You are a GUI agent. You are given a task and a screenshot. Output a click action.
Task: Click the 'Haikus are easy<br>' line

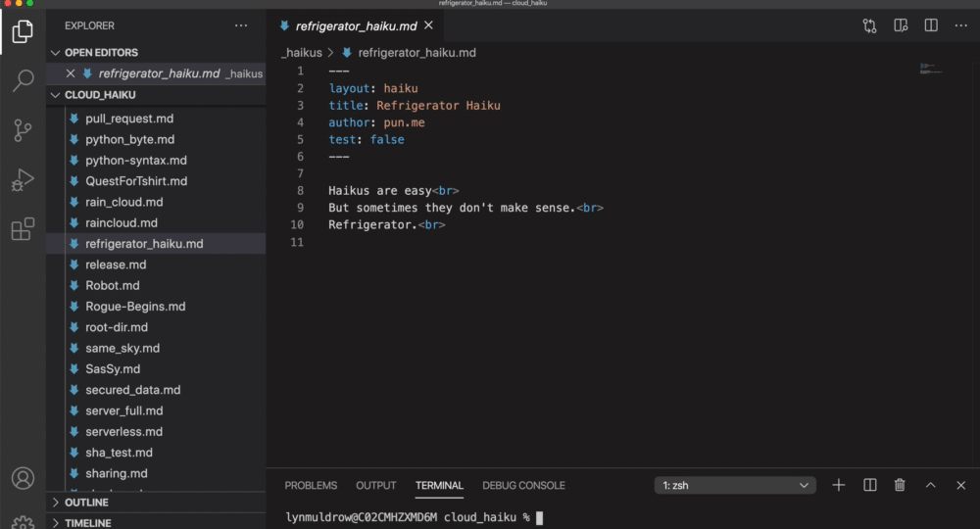[x=394, y=190]
